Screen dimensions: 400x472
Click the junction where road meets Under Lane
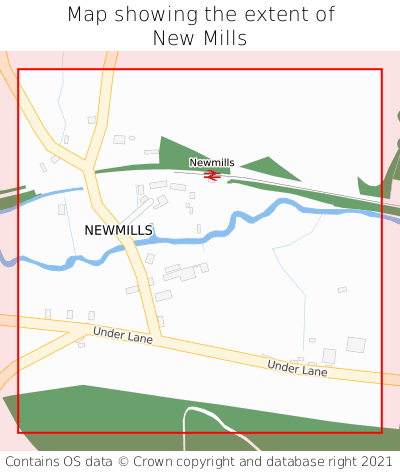157,338
